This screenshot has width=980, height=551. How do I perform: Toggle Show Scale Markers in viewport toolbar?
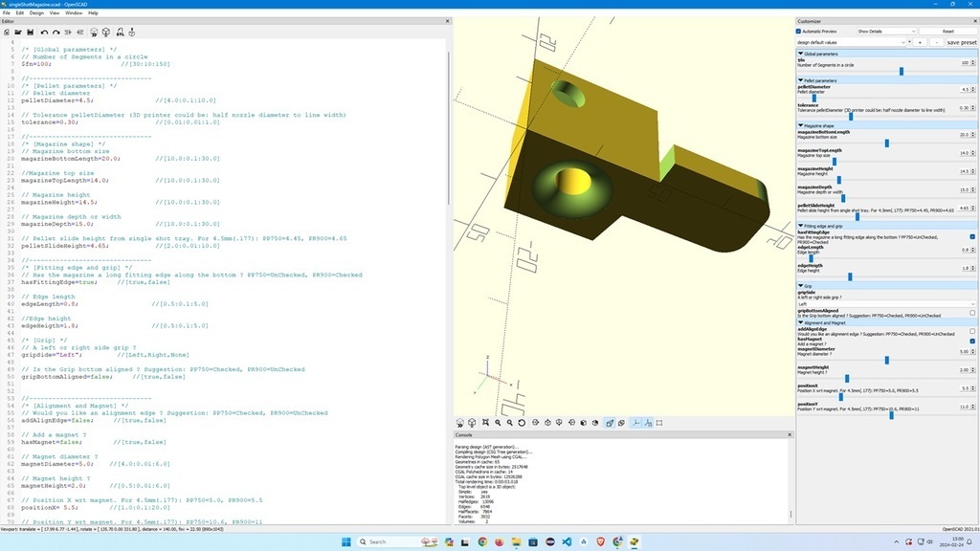[648, 423]
